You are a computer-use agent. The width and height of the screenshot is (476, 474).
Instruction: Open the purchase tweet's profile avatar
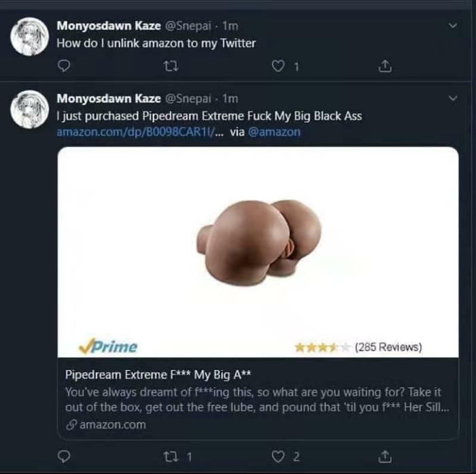click(30, 110)
